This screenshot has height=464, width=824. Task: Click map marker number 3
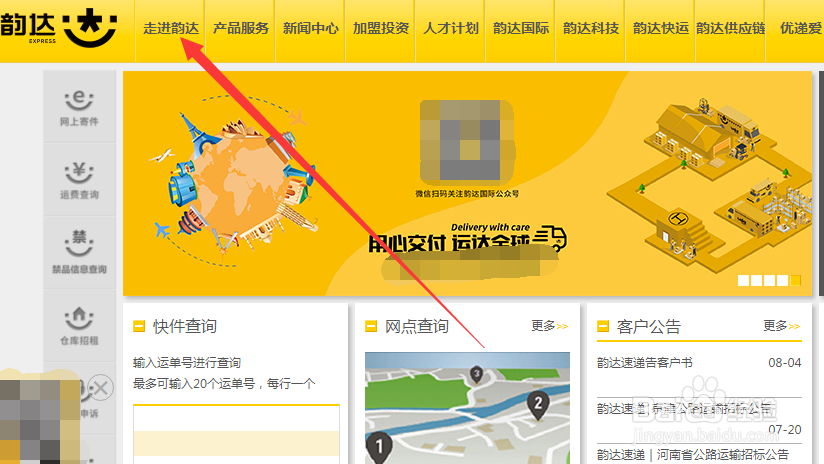point(476,375)
